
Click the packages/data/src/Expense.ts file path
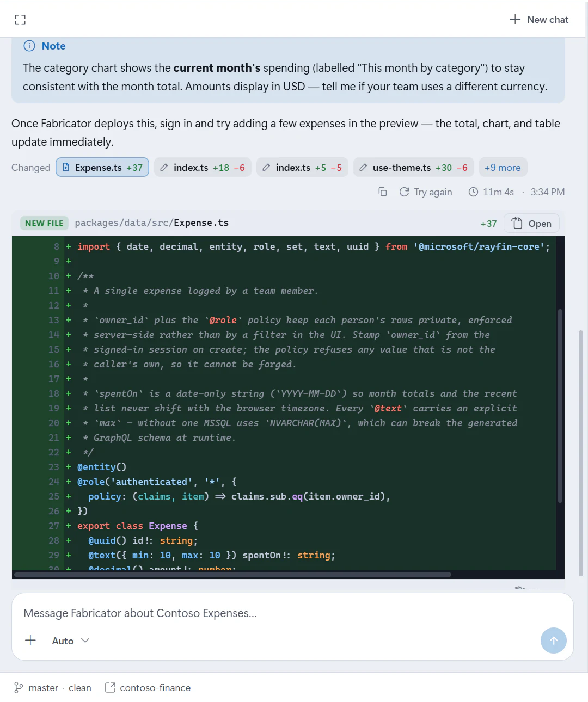(152, 223)
